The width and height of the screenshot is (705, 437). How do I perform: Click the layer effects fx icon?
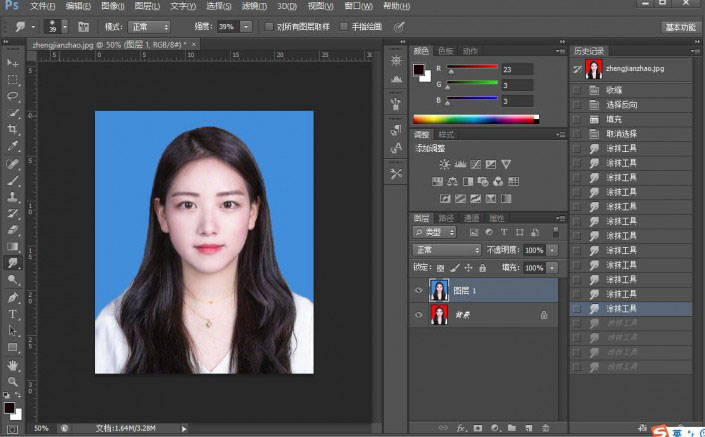pos(459,428)
